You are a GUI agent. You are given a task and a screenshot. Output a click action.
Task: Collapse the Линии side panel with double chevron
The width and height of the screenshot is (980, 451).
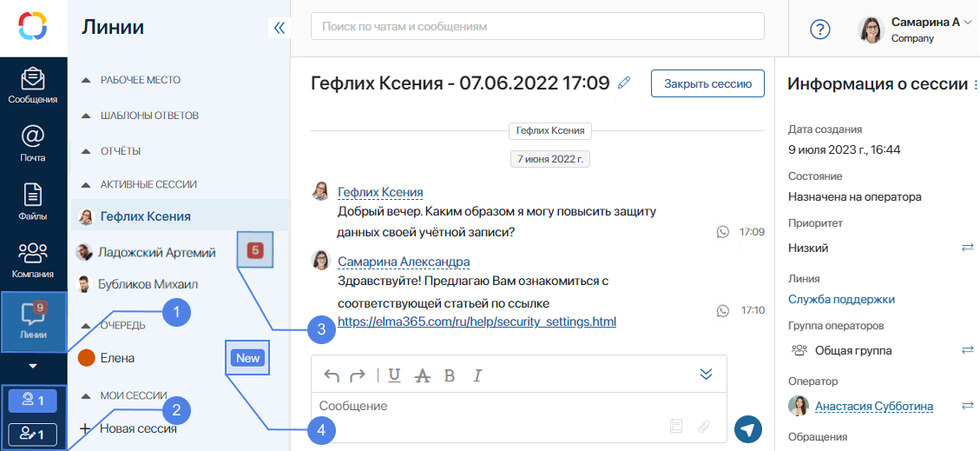coord(280,28)
